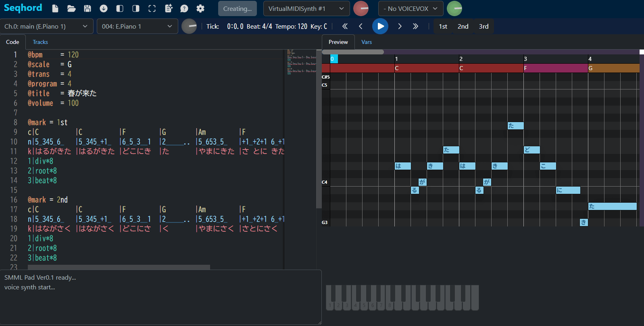The height and width of the screenshot is (326, 644).
Task: Switch to the Vars tab
Action: coord(367,42)
